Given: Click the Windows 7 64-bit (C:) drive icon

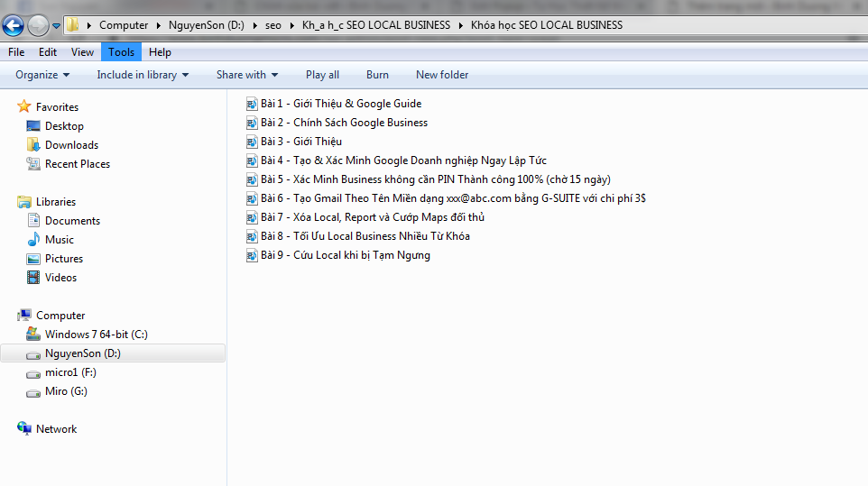Looking at the screenshot, I should [x=33, y=334].
